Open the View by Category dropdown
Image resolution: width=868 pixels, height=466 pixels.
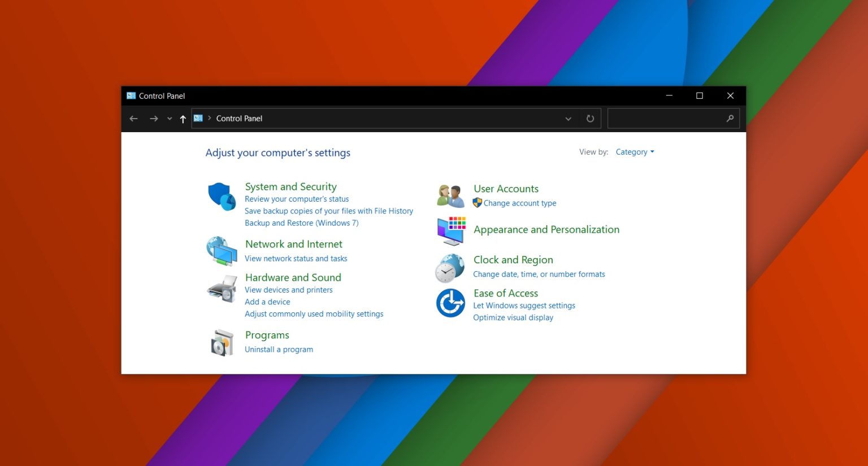click(x=635, y=151)
